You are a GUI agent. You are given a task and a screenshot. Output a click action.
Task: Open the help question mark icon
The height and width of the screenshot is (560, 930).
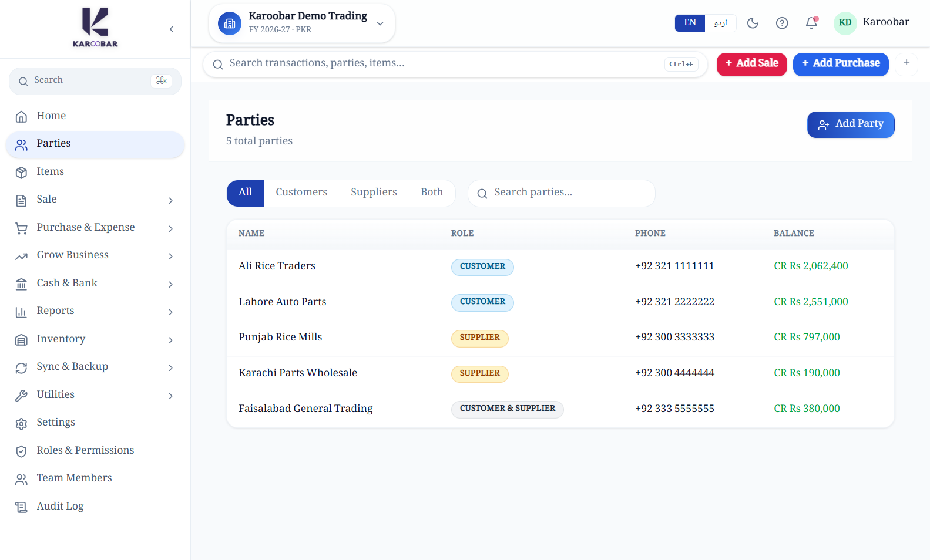click(x=782, y=23)
